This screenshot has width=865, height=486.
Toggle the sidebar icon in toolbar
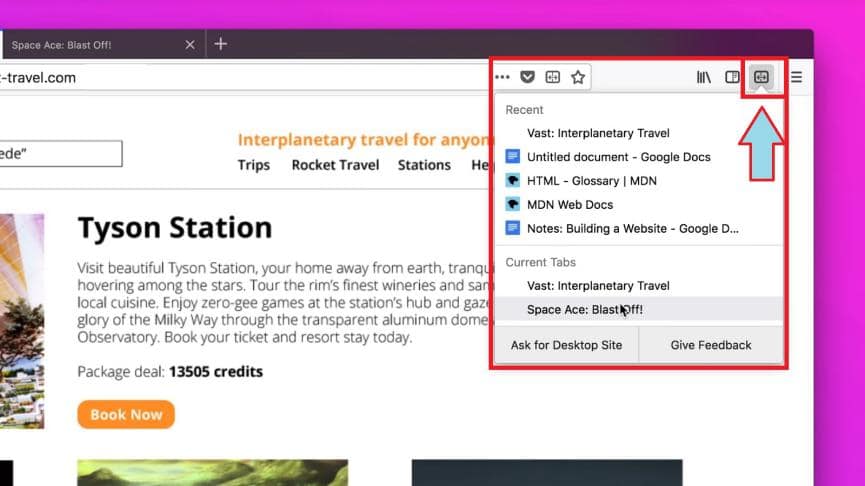pyautogui.click(x=732, y=77)
